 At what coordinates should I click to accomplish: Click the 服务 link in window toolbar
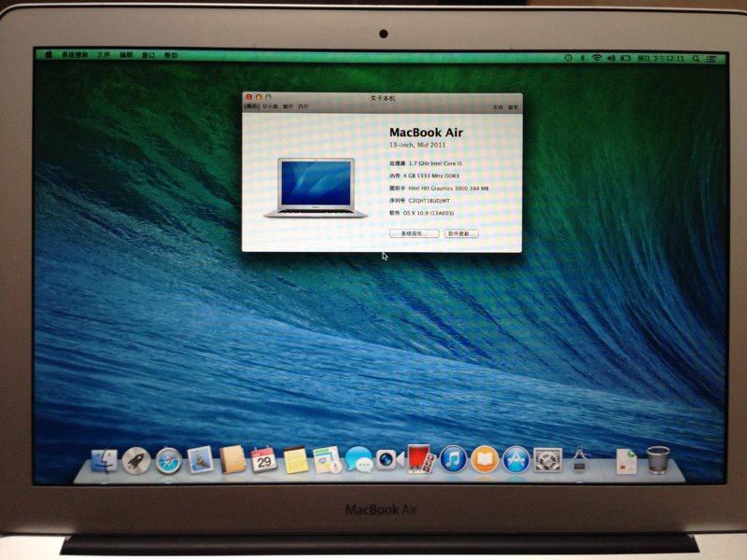tap(513, 107)
